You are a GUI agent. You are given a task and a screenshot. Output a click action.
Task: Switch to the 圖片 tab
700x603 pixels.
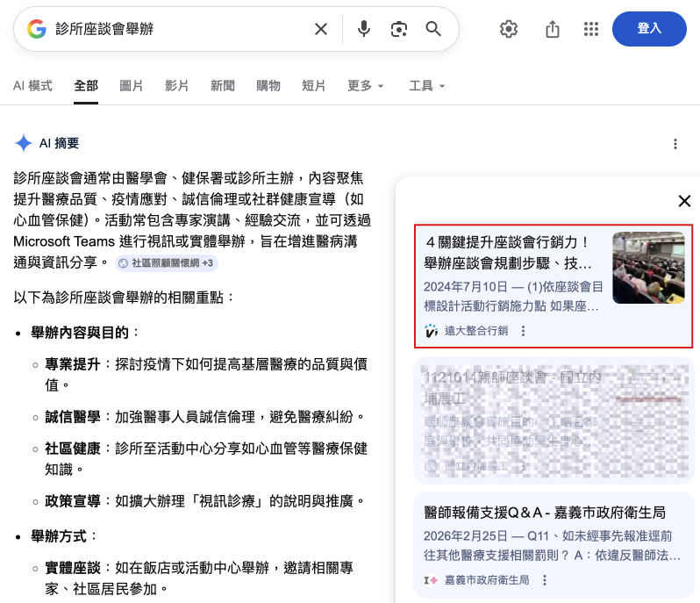pos(132,86)
